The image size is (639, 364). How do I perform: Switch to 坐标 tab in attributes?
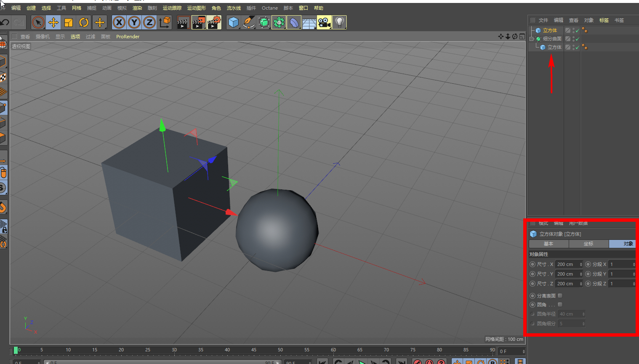coord(588,244)
